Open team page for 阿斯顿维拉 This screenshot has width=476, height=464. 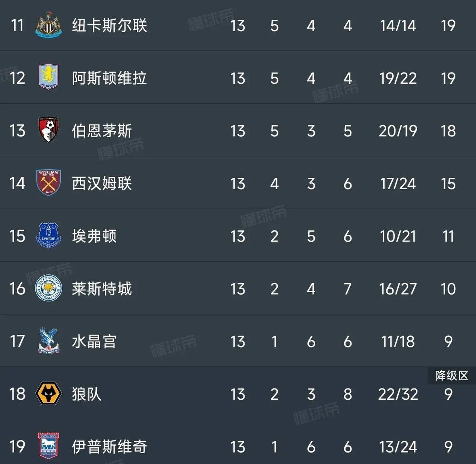tap(109, 78)
